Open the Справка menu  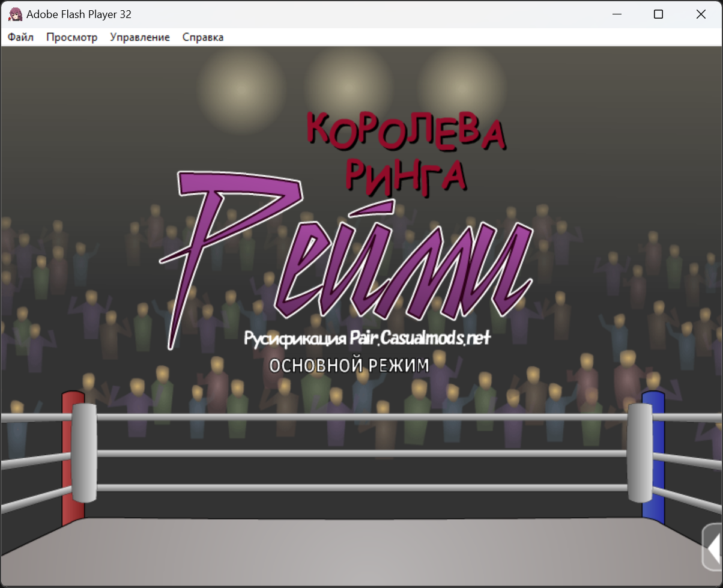pos(203,37)
